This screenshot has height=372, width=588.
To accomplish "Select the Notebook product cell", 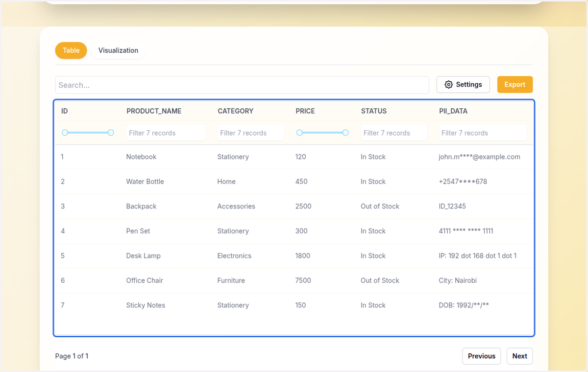I will (x=141, y=157).
